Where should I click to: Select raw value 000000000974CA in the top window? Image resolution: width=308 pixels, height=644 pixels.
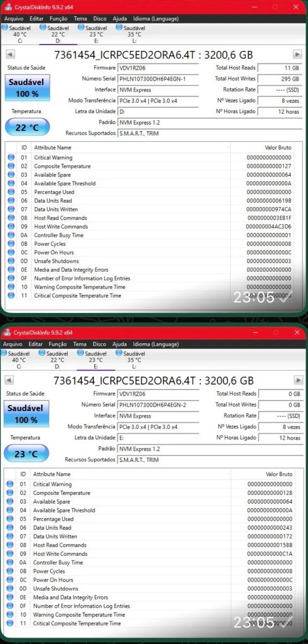(269, 209)
